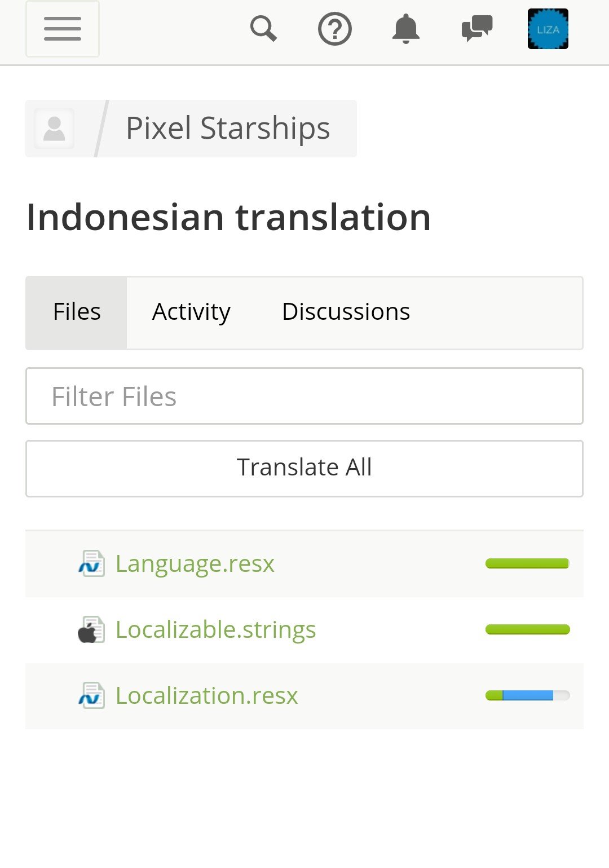Open the help question mark icon
This screenshot has width=609, height=868.
(335, 29)
